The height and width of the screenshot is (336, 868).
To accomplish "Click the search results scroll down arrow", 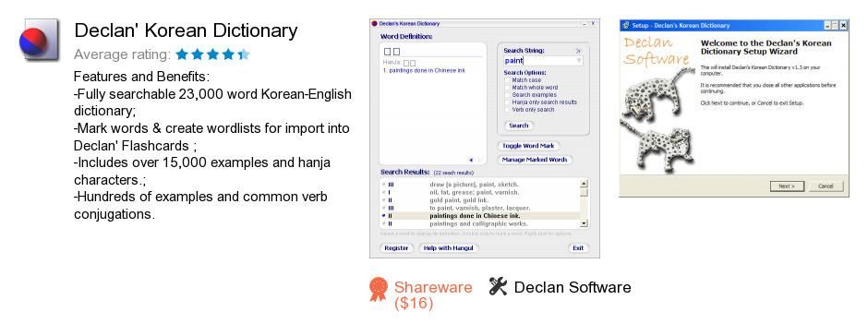I will 584,223.
